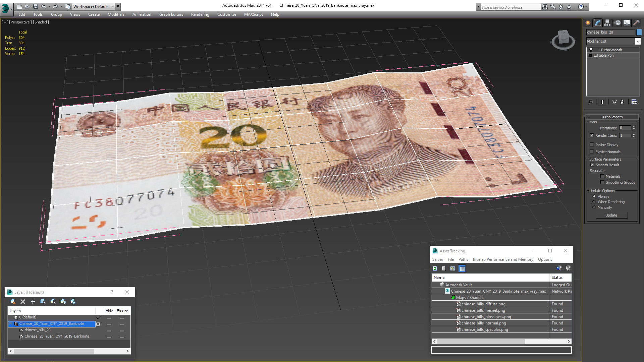Screen dimensions: 644x362
Task: Expand the search field arrow in InfoCenter
Action: [478, 7]
